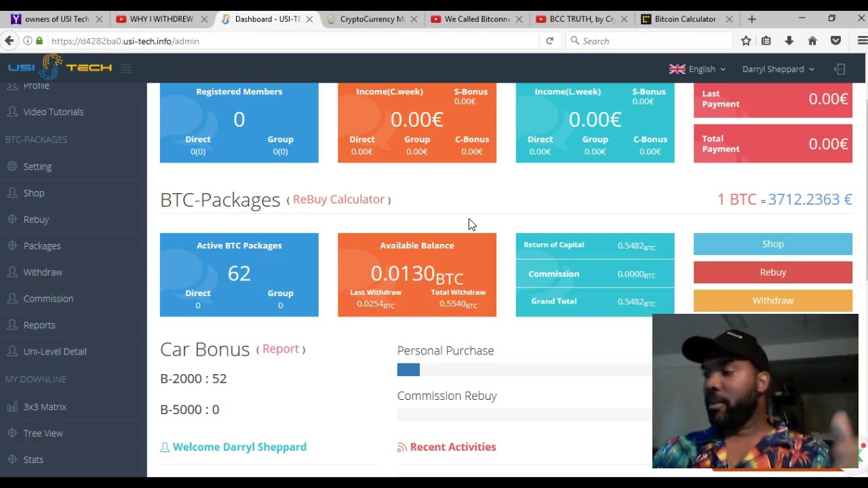Click the red Rebuy button
This screenshot has height=488, width=868.
(773, 272)
